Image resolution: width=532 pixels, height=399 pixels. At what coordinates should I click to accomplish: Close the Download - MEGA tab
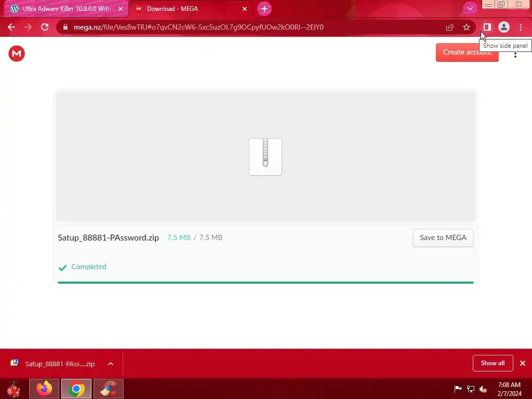coord(245,9)
